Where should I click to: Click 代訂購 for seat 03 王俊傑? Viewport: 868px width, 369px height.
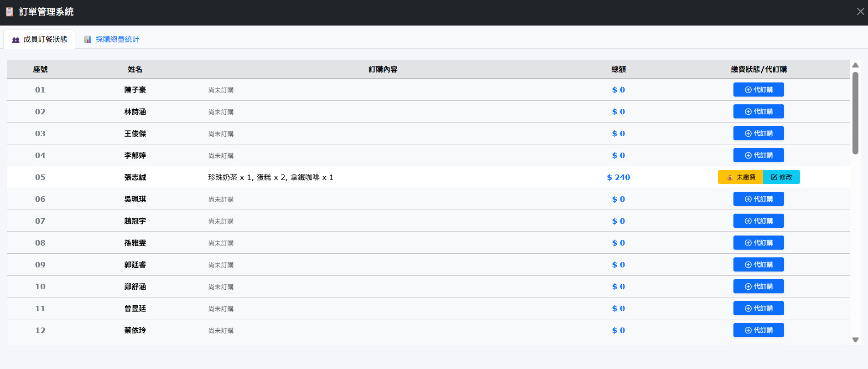pos(758,133)
